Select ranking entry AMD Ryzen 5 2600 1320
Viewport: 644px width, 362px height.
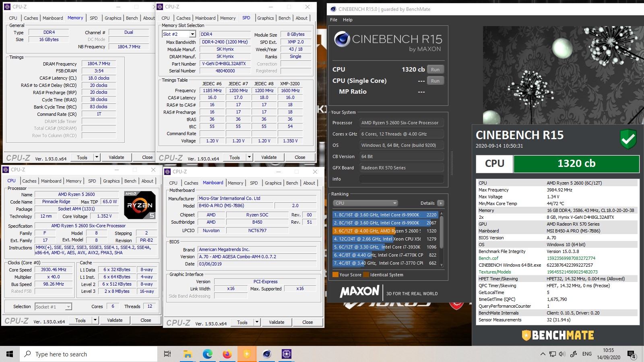(x=385, y=231)
